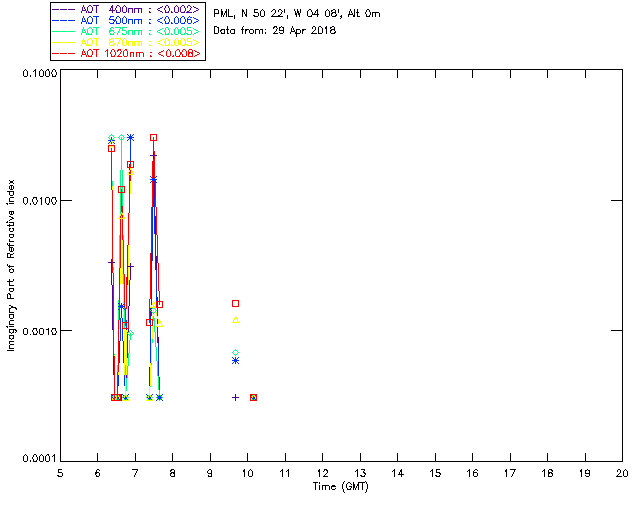This screenshot has height=512, width=640.
Task: Click the x-axis tick label 20
Action: point(622,473)
